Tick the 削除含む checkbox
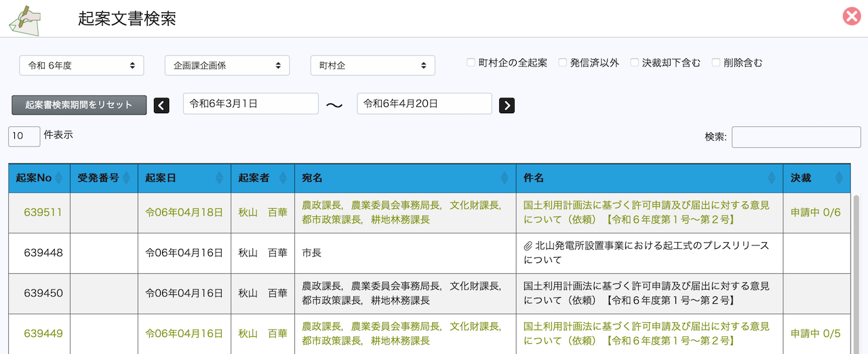The height and width of the screenshot is (354, 868). tap(716, 63)
